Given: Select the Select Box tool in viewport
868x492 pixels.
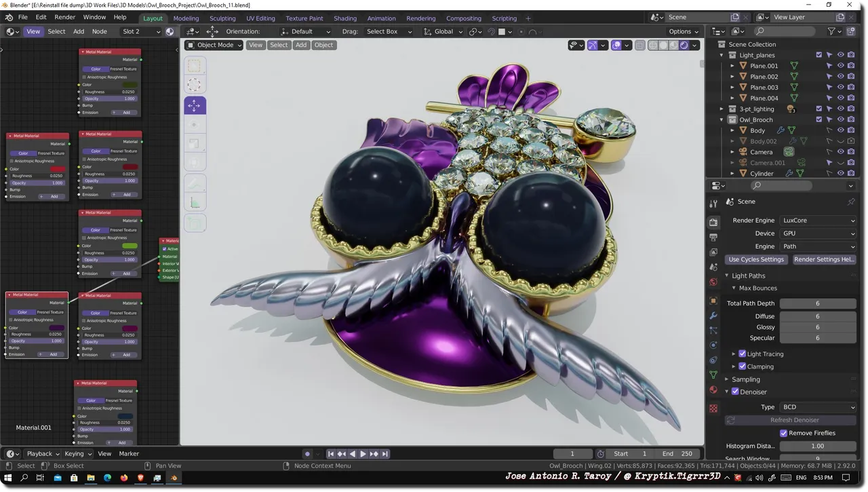Looking at the screenshot, I should tap(195, 66).
